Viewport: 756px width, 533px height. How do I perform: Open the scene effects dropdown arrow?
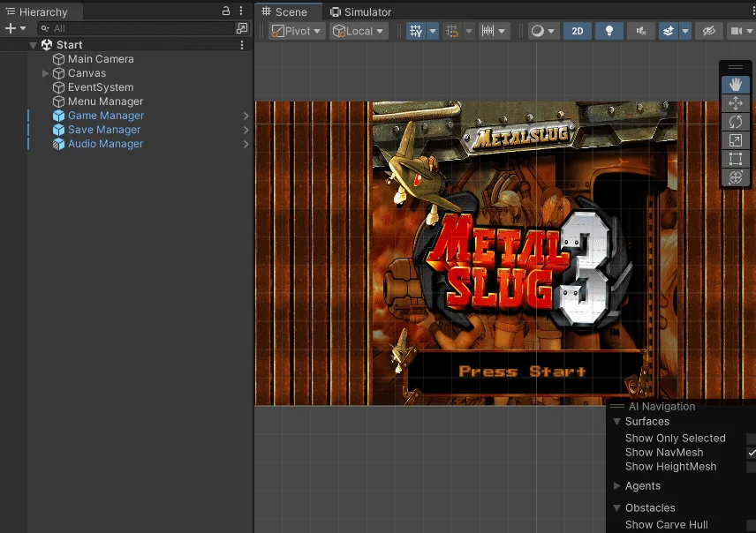tap(685, 31)
